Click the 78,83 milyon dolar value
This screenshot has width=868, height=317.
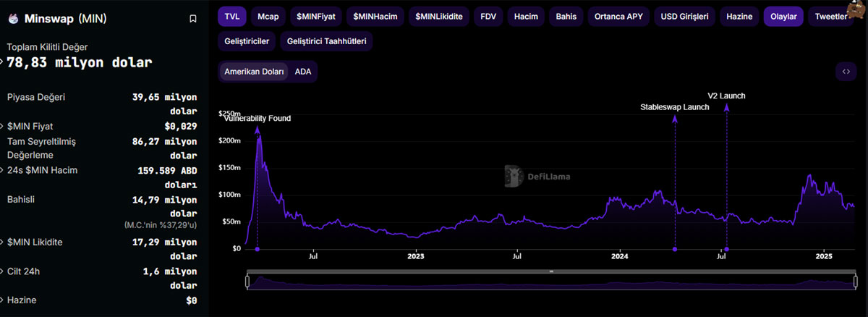pos(80,62)
